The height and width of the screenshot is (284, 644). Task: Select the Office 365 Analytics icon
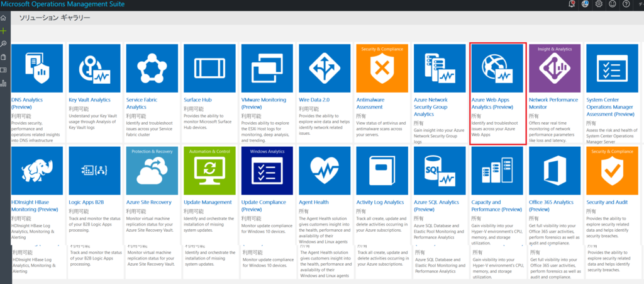555,171
